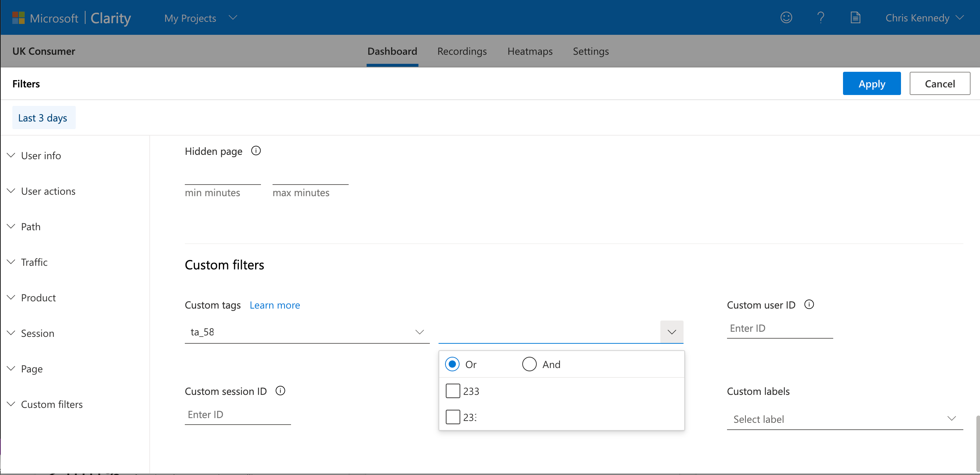Click the Custom user ID input field
The width and height of the screenshot is (980, 475).
tap(780, 328)
